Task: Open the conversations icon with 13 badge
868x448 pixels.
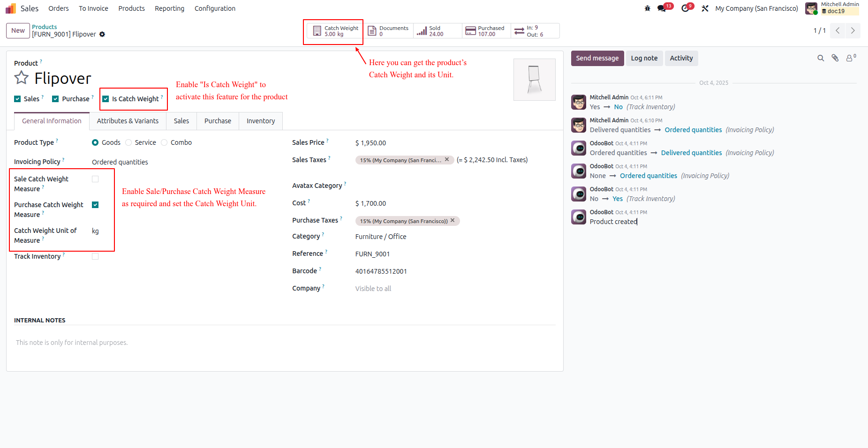Action: (662, 8)
